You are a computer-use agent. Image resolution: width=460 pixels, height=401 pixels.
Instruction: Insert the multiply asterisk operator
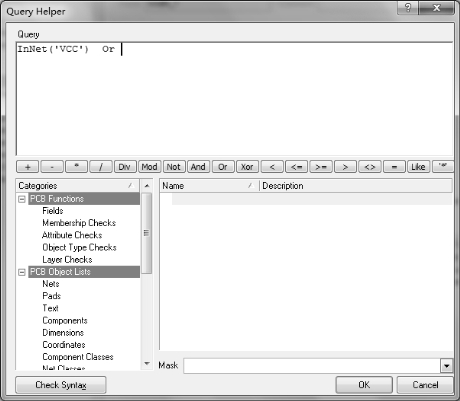click(77, 167)
